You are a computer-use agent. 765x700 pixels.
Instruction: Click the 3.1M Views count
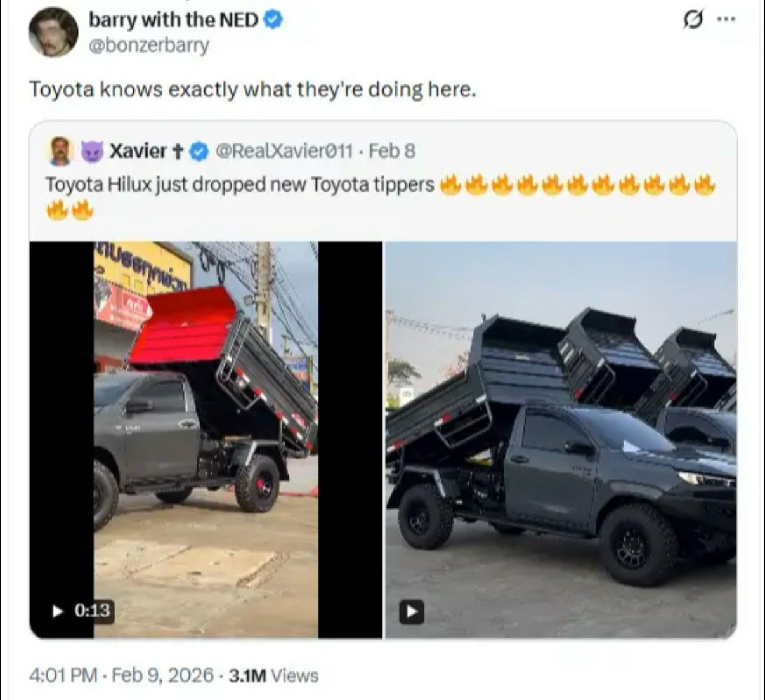[273, 675]
